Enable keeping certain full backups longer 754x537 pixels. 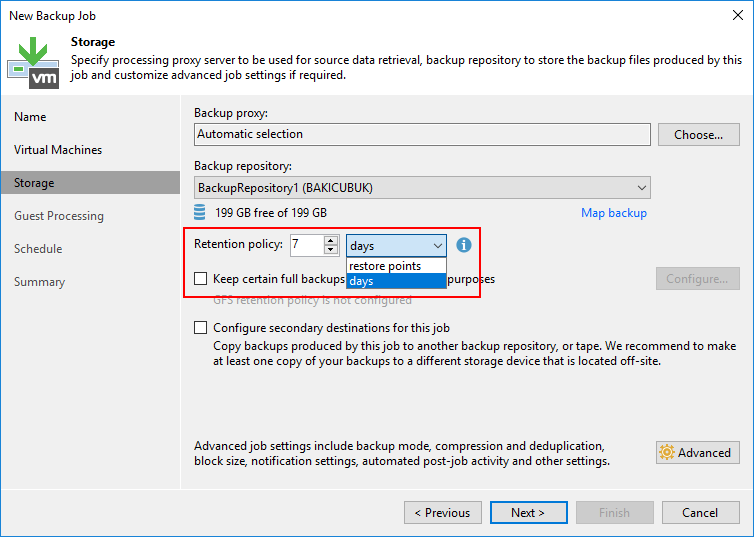click(201, 279)
